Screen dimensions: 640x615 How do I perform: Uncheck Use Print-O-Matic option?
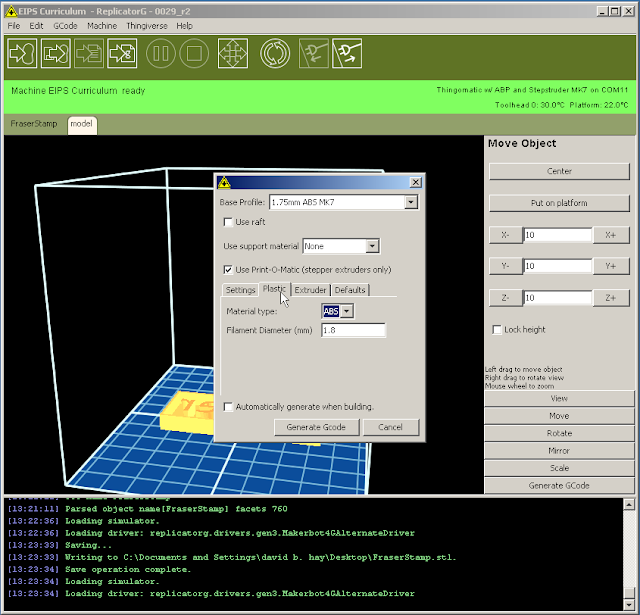click(229, 269)
